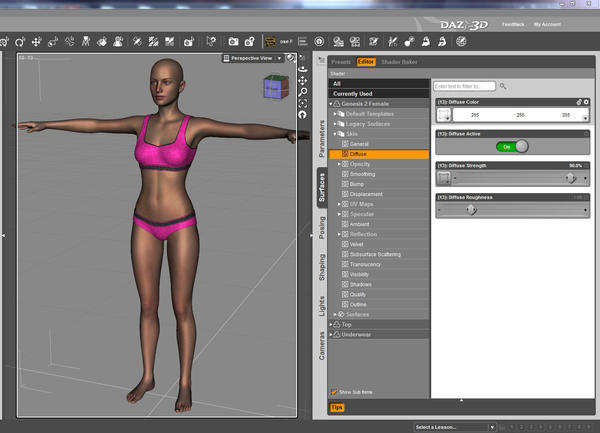Image resolution: width=600 pixels, height=433 pixels.
Task: Click the frame selection viewport icon
Action: click(x=303, y=104)
